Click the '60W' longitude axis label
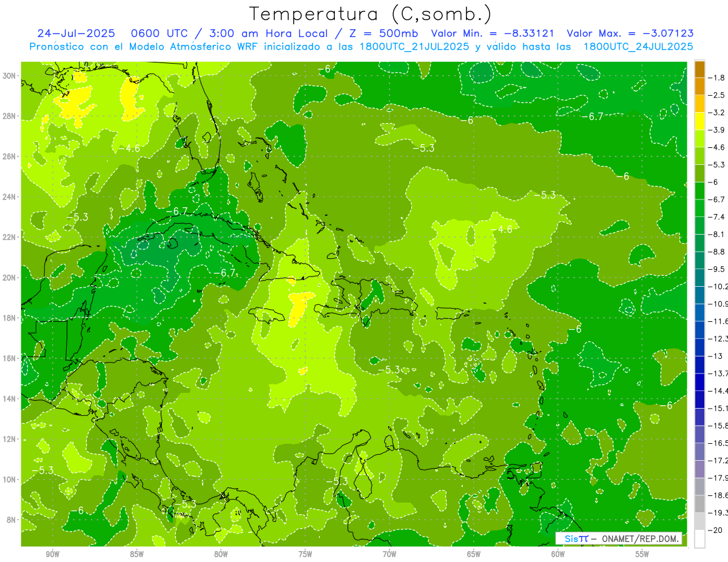728x562 pixels. (x=558, y=554)
